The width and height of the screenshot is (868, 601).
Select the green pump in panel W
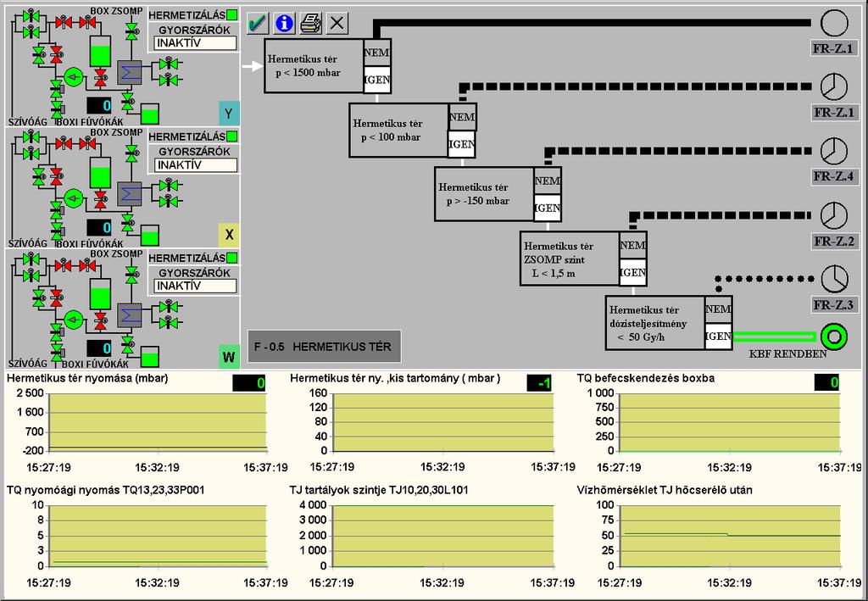click(x=73, y=319)
